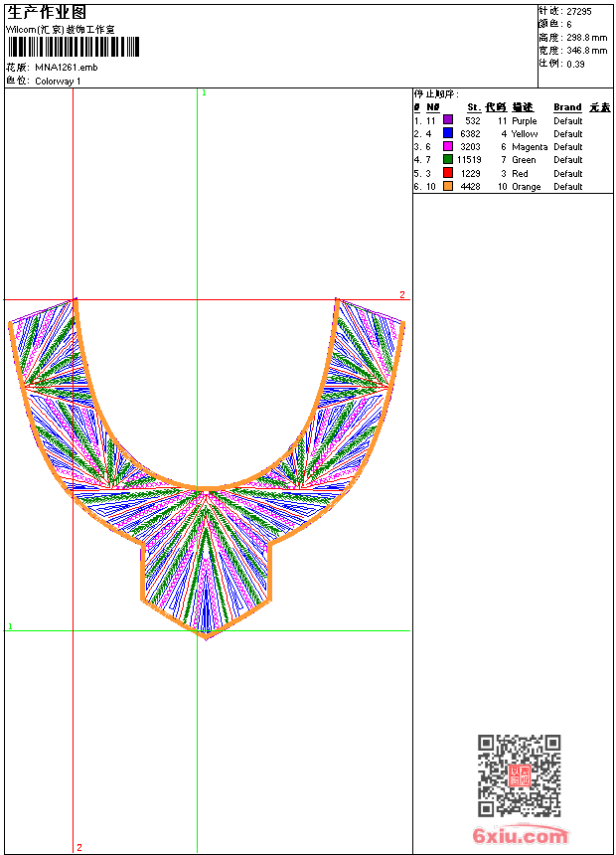Select the orange color swatch in row 6
Viewport: 616px width, 855px height.
coord(448,186)
